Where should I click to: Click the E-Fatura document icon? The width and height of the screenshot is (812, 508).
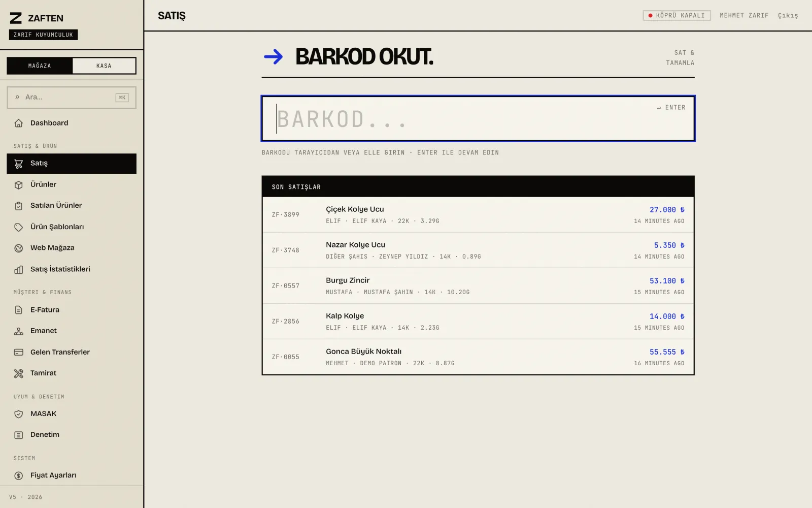[x=19, y=310]
